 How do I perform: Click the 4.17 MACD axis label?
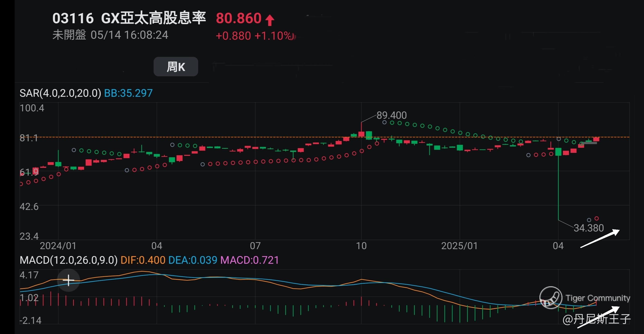tap(29, 275)
